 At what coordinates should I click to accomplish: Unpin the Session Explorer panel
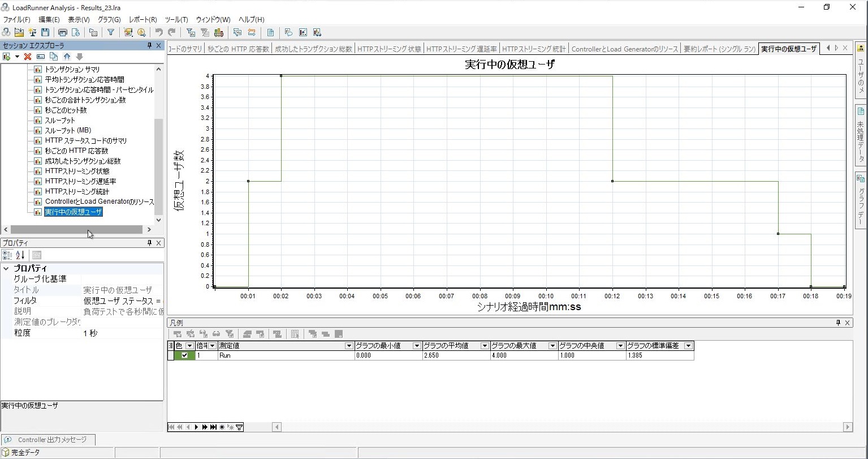[150, 45]
